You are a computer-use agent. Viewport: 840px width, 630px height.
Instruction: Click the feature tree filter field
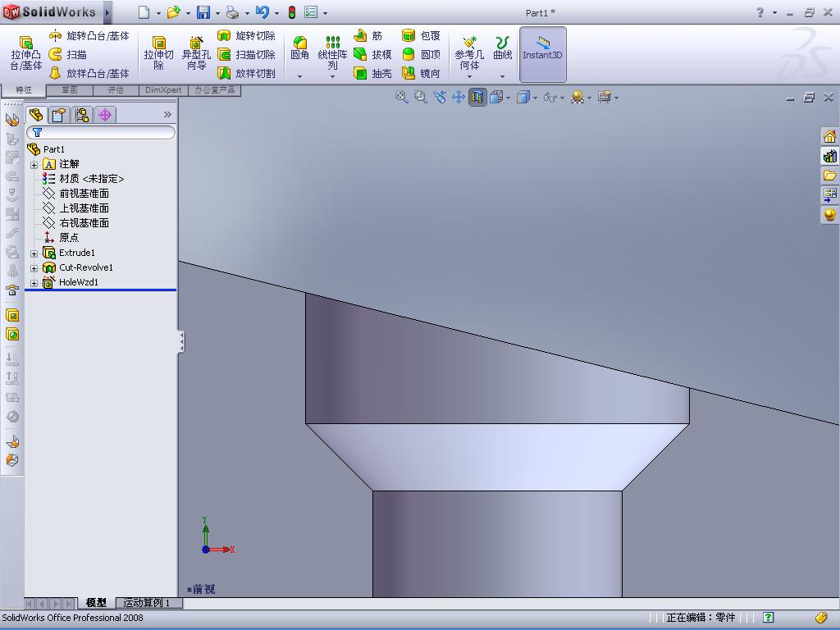tap(101, 132)
